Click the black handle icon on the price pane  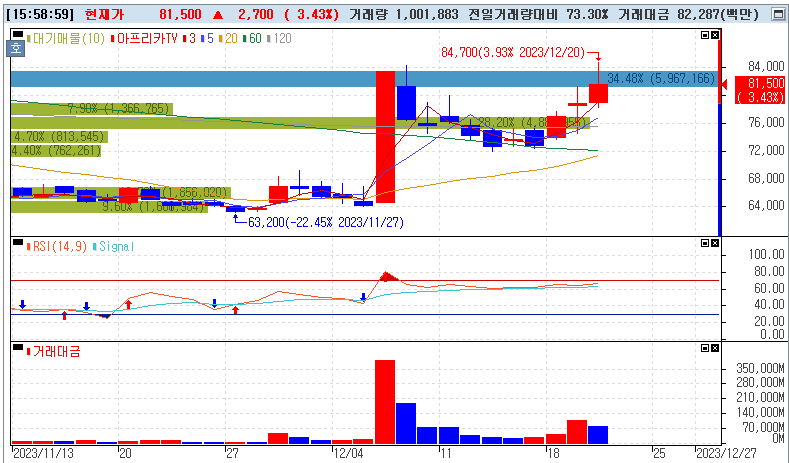[18, 35]
